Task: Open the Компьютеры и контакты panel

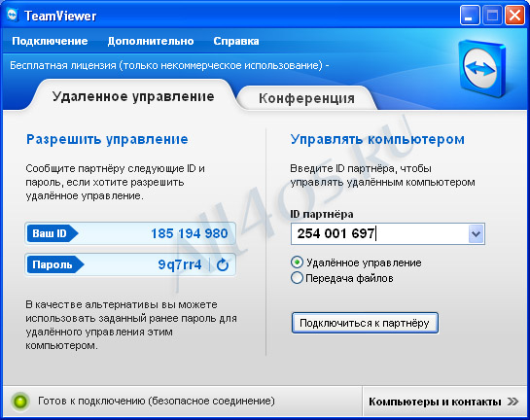Action: tap(443, 402)
